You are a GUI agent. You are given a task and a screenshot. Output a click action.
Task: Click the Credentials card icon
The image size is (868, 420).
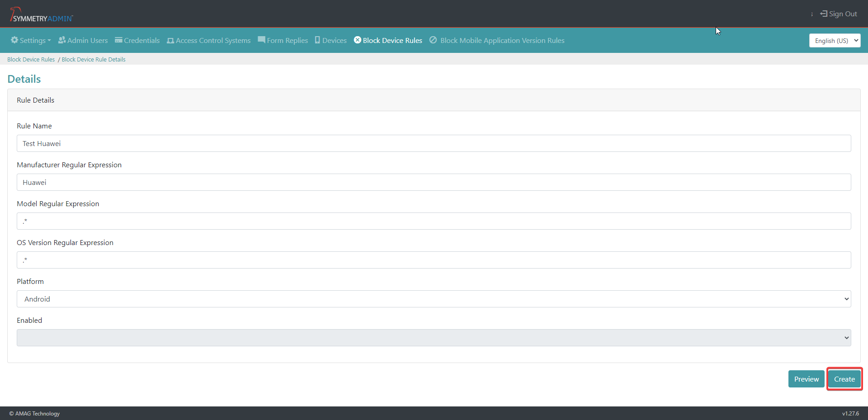click(x=118, y=40)
